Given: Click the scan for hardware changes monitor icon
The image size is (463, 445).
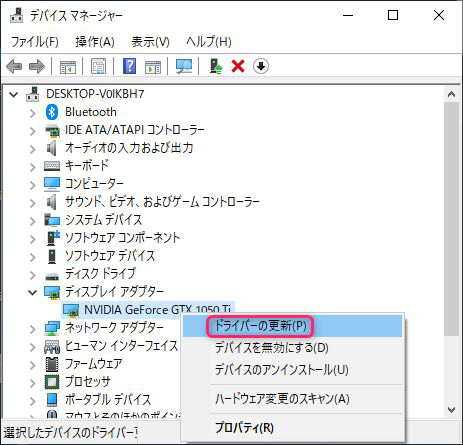Looking at the screenshot, I should point(184,66).
